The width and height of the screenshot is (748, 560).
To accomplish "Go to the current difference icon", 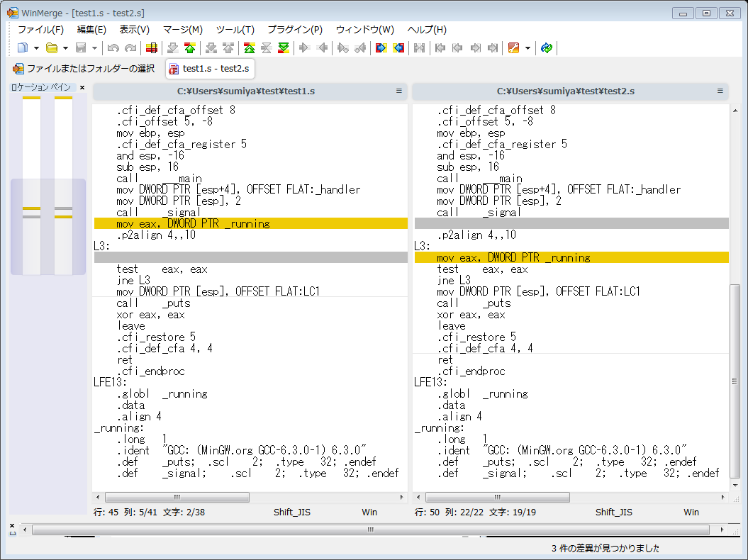I will coord(266,47).
